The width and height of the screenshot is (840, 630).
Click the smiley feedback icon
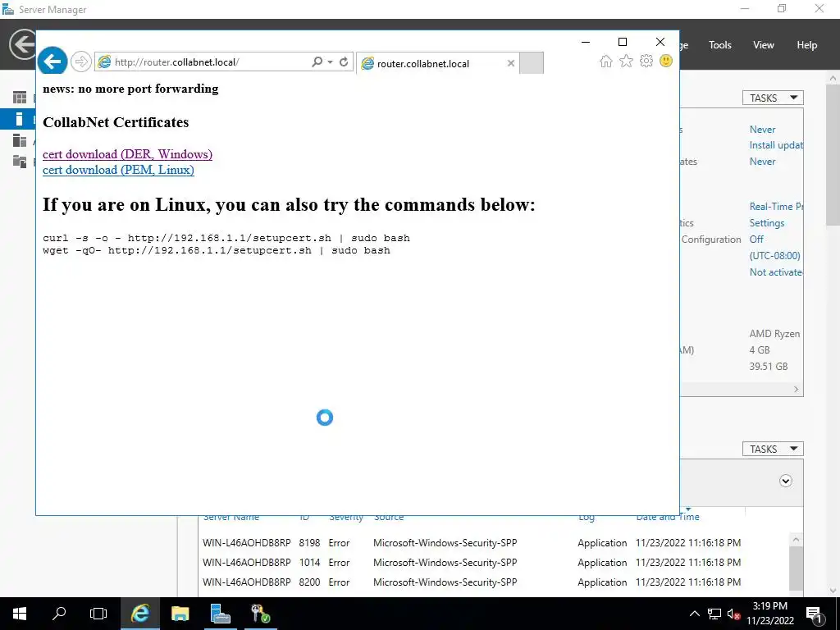tap(666, 61)
